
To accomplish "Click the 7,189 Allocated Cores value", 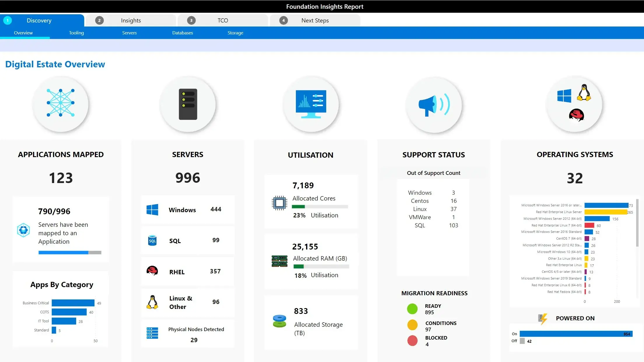I will pyautogui.click(x=303, y=185).
